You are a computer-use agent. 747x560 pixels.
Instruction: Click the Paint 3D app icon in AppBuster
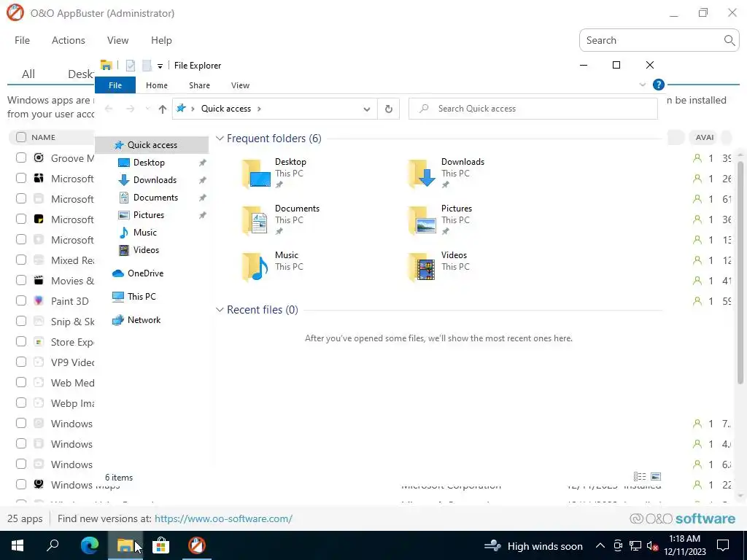click(x=39, y=300)
